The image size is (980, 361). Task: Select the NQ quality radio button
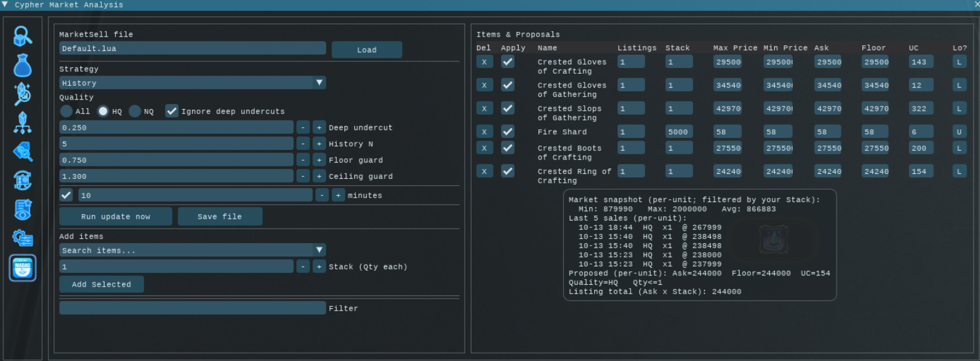(x=135, y=112)
